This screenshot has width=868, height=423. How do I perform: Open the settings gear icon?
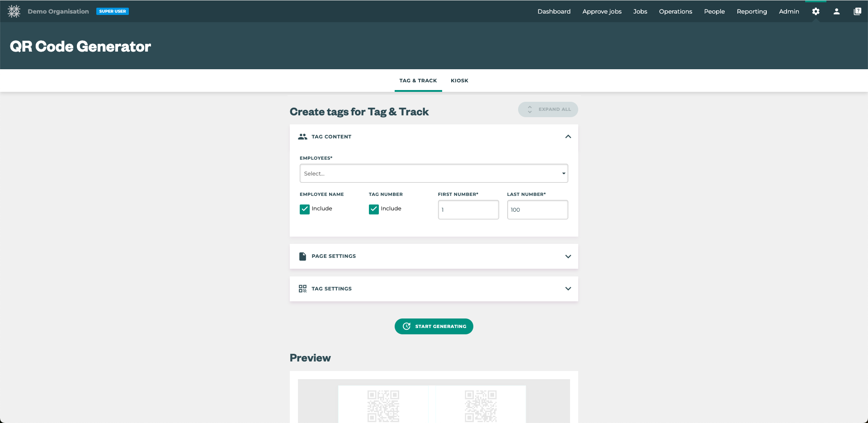pyautogui.click(x=816, y=11)
